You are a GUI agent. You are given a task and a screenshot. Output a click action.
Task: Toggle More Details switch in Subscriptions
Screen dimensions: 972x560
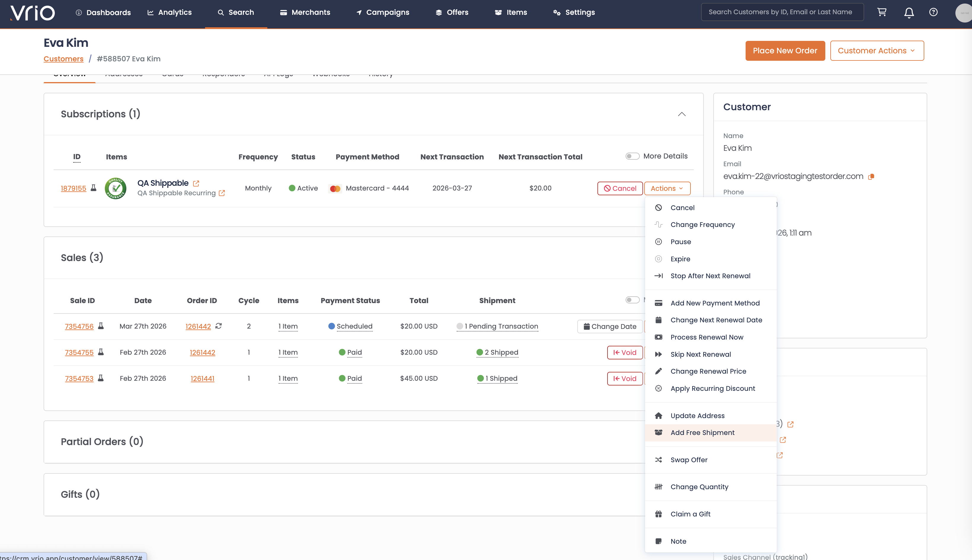point(632,156)
